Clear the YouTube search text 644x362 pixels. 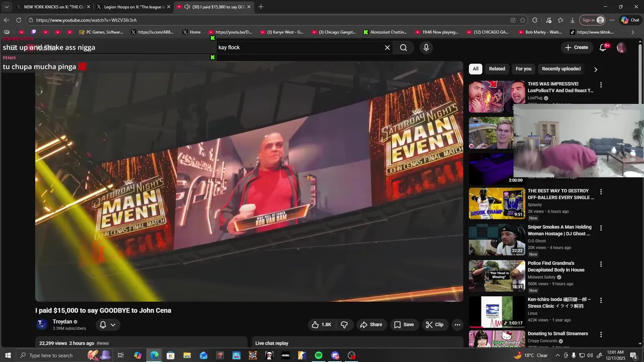click(x=387, y=48)
